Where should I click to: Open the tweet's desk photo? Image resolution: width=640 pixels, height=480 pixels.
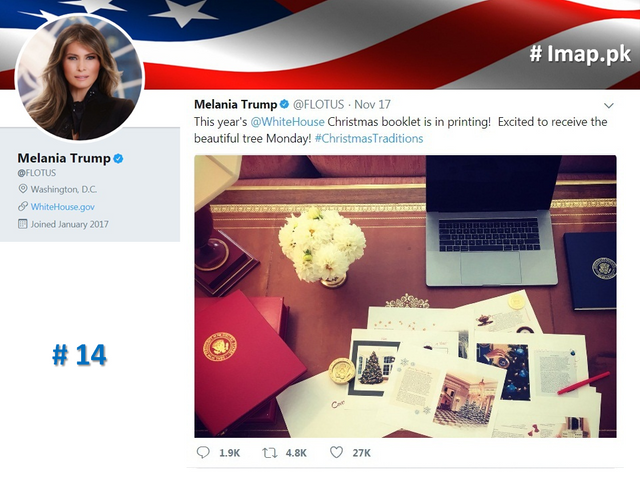tap(405, 296)
